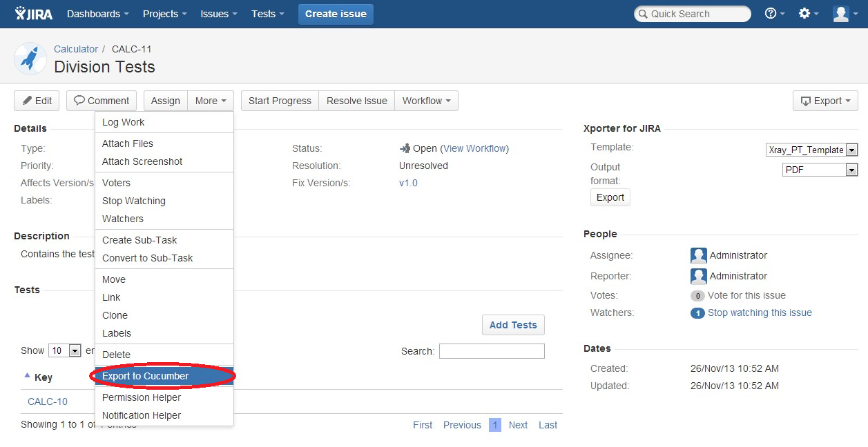Click the tests Search input box
The height and width of the screenshot is (447, 868).
[492, 351]
